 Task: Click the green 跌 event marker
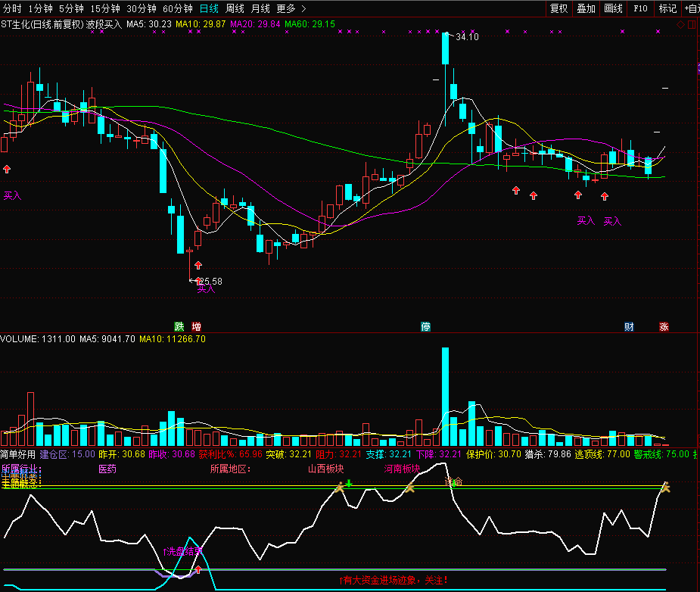179,326
